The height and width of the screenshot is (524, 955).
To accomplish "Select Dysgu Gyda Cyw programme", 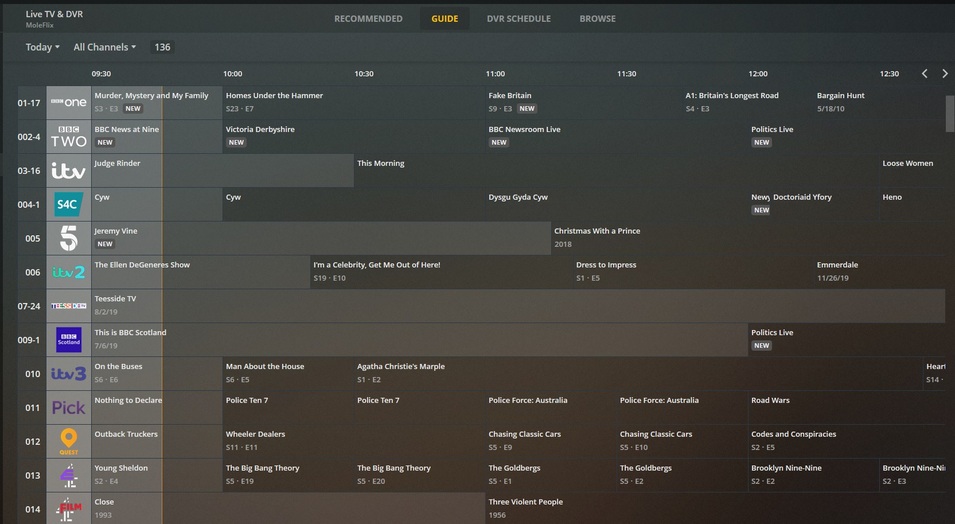I will pos(616,205).
